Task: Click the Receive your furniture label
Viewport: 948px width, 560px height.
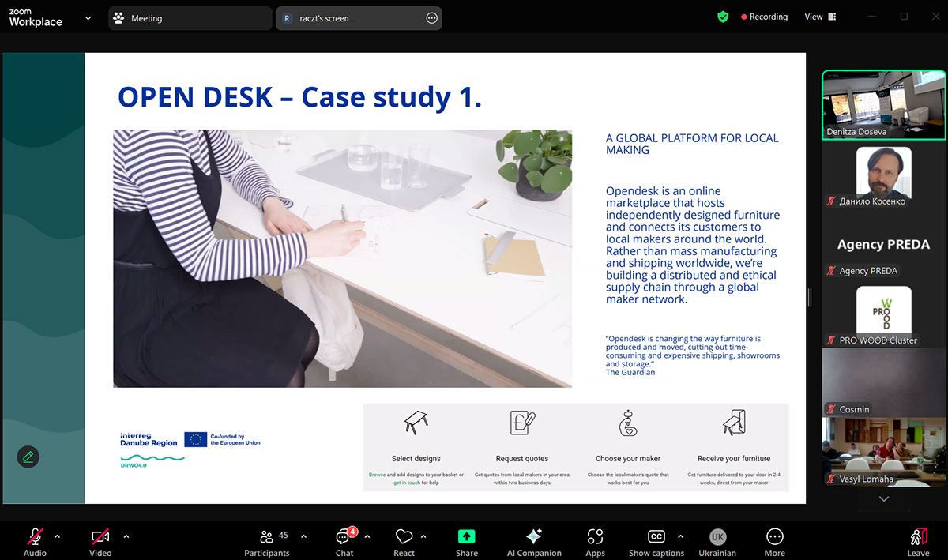Action: tap(734, 458)
